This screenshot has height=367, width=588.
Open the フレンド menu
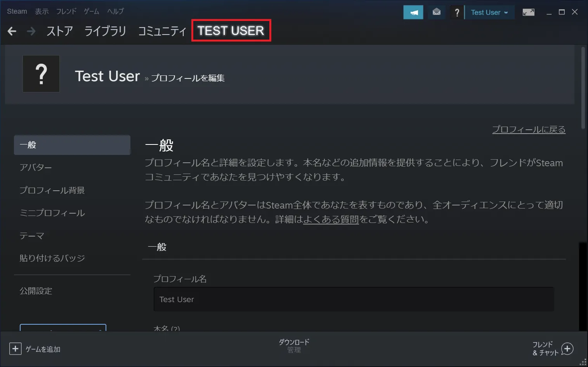click(66, 11)
